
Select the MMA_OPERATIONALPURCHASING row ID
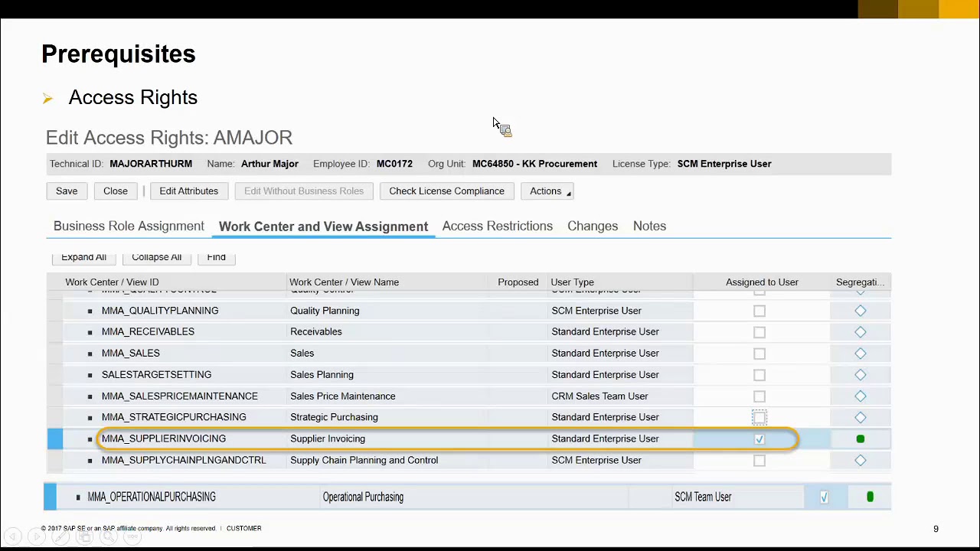pos(152,497)
